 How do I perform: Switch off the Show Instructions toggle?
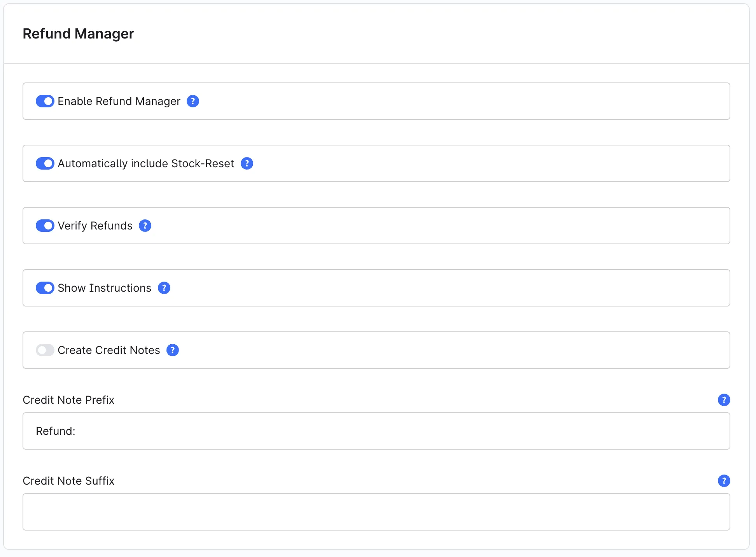point(45,288)
